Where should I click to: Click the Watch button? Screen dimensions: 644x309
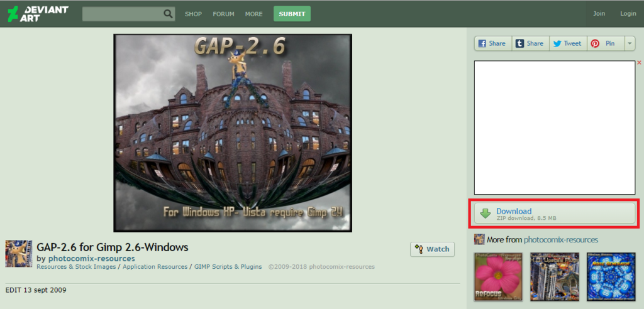tap(432, 249)
